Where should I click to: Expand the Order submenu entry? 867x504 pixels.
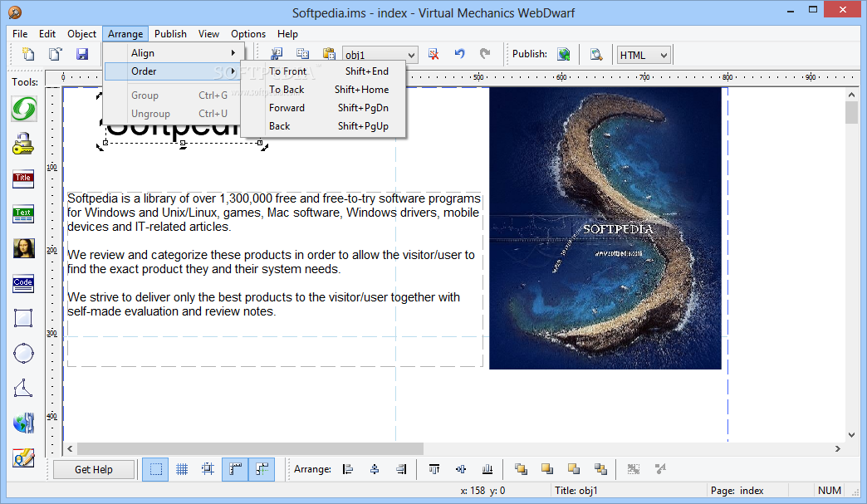coord(173,71)
